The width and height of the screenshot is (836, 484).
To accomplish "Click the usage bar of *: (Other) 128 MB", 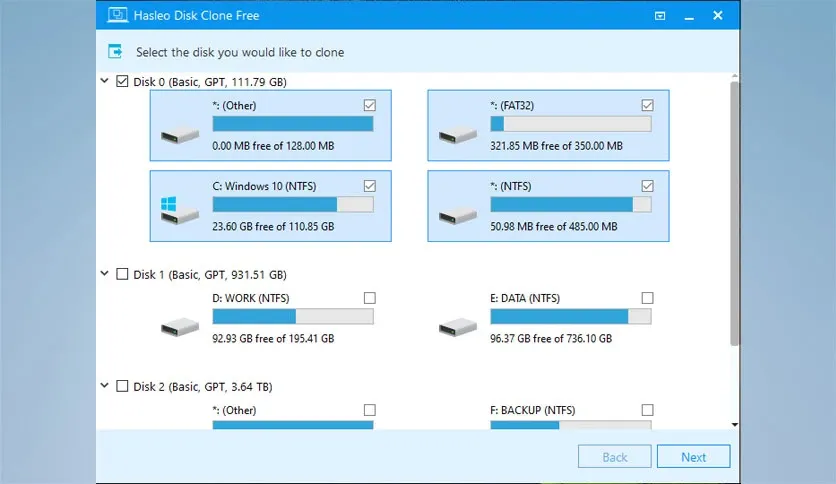I will (293, 124).
